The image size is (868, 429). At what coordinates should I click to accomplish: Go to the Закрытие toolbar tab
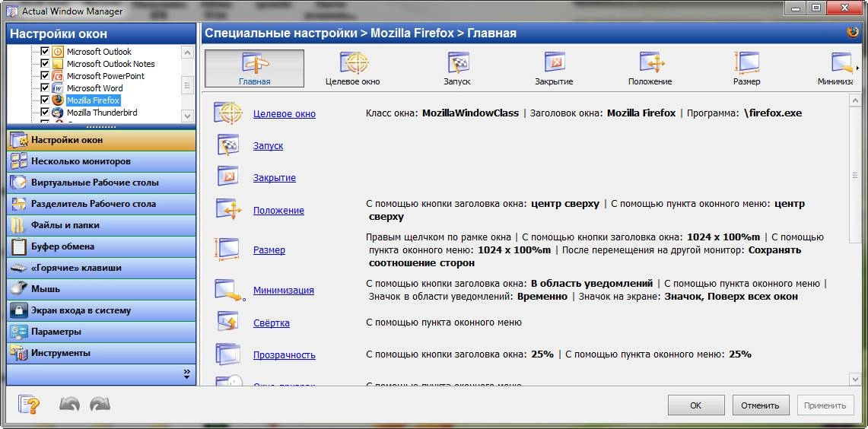(554, 68)
